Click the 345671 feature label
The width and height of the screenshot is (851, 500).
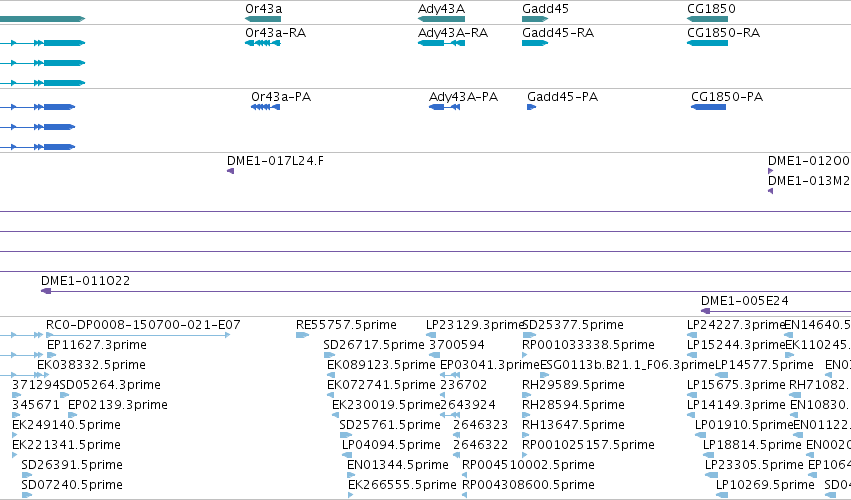(x=36, y=405)
